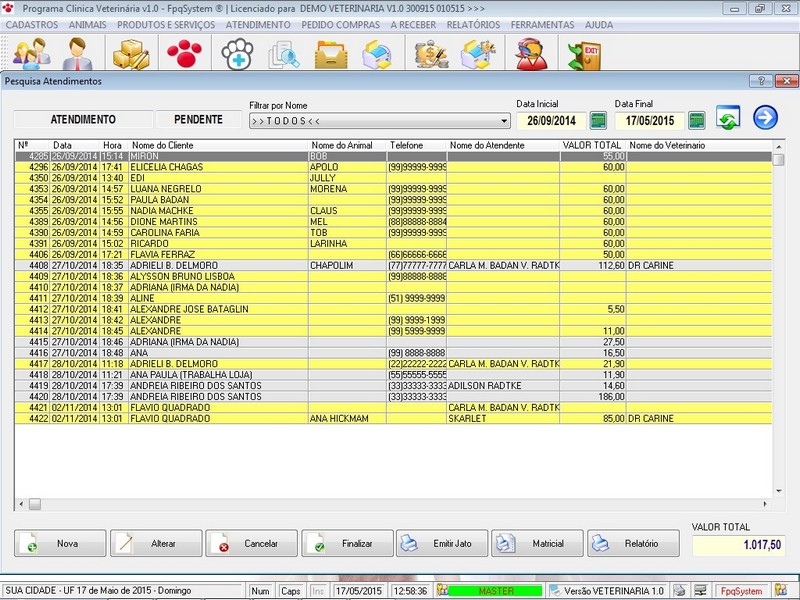Viewport: 800px width, 600px height.
Task: Click the VALOR TOTAL column header
Action: [x=593, y=145]
